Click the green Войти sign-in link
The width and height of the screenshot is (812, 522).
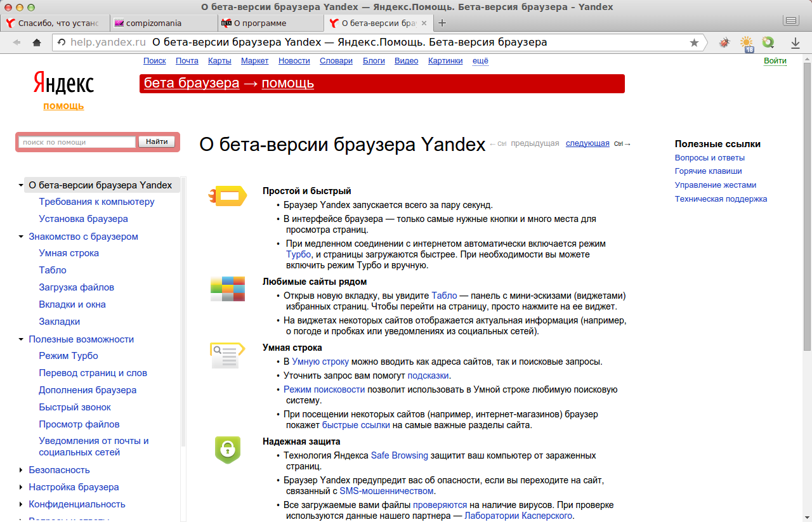click(775, 61)
